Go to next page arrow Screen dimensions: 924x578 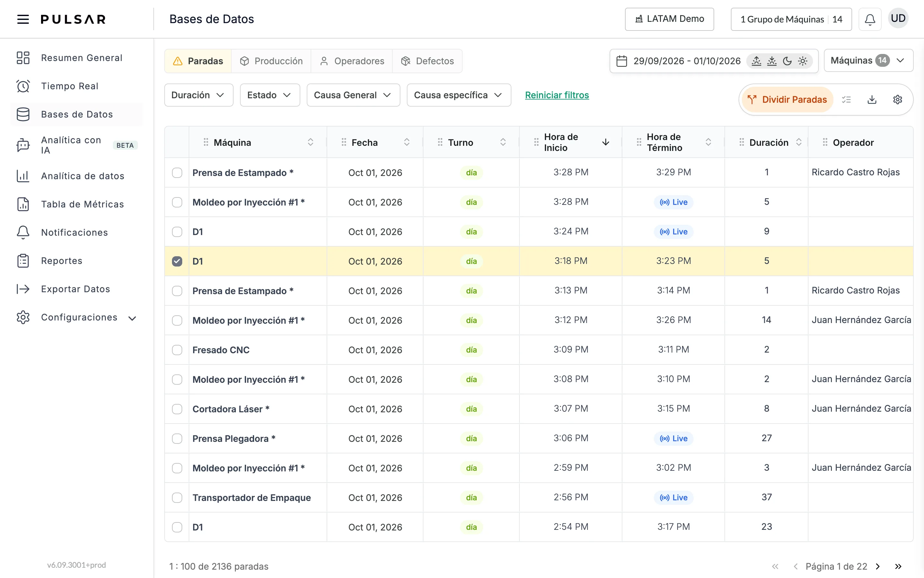[878, 566]
